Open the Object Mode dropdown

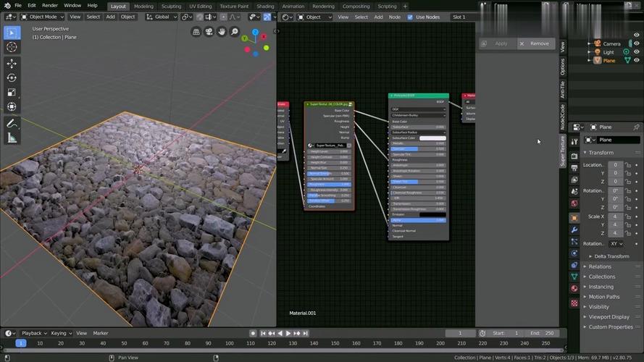click(x=42, y=17)
